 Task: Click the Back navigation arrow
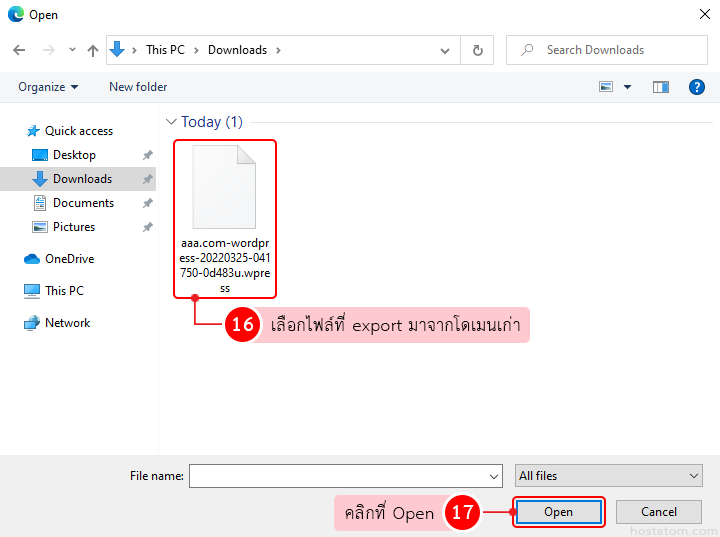coord(18,50)
